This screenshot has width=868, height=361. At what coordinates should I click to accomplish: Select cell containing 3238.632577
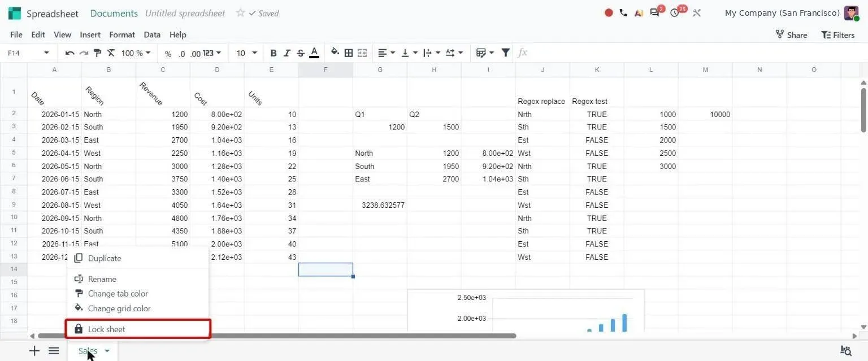[x=380, y=205]
